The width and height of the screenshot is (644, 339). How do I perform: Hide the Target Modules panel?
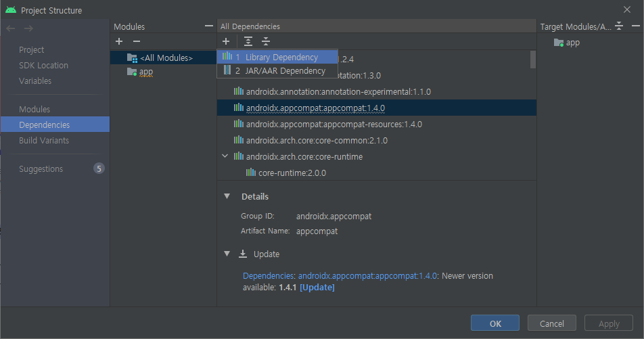635,26
